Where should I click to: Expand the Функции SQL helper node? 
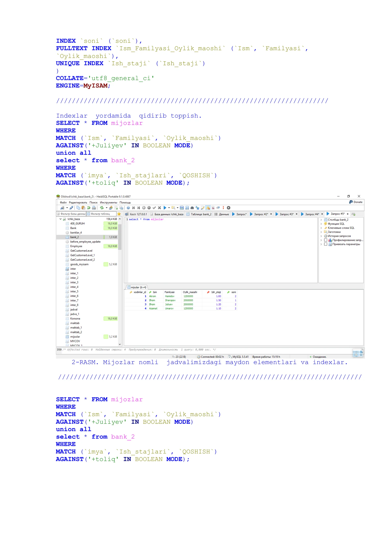(x=321, y=224)
